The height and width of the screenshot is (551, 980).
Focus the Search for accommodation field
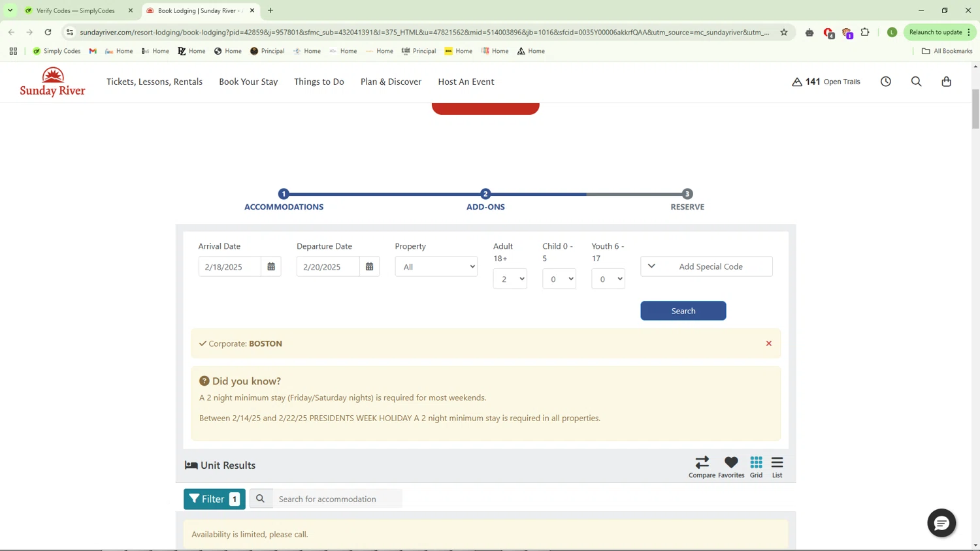click(x=336, y=499)
